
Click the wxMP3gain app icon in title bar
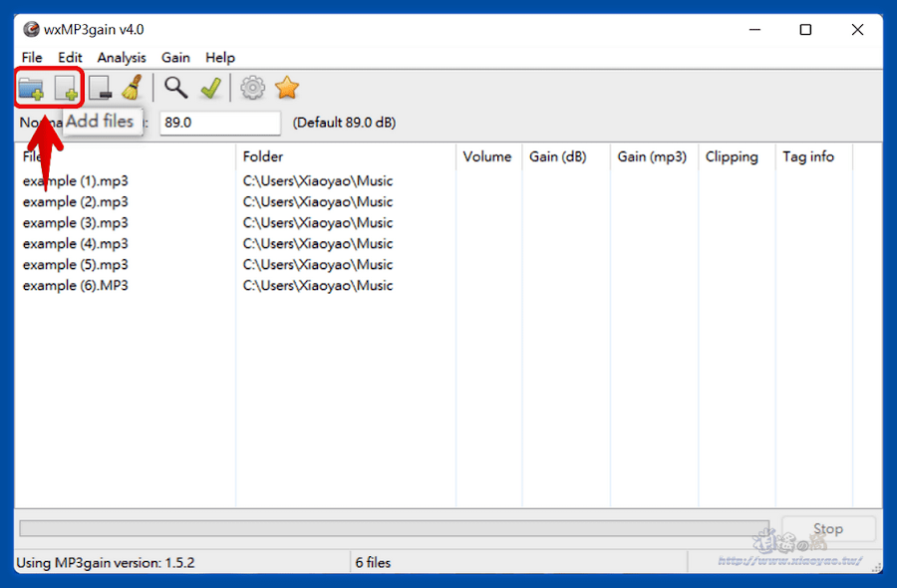(31, 29)
